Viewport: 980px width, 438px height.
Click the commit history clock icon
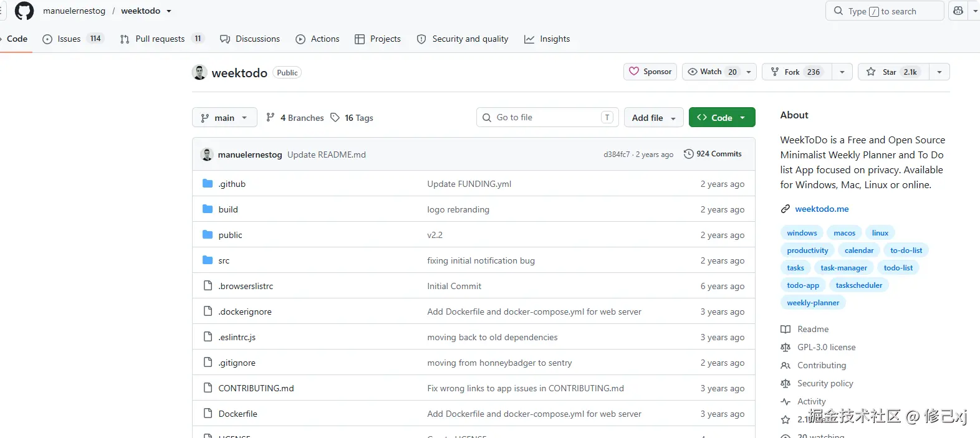[689, 154]
